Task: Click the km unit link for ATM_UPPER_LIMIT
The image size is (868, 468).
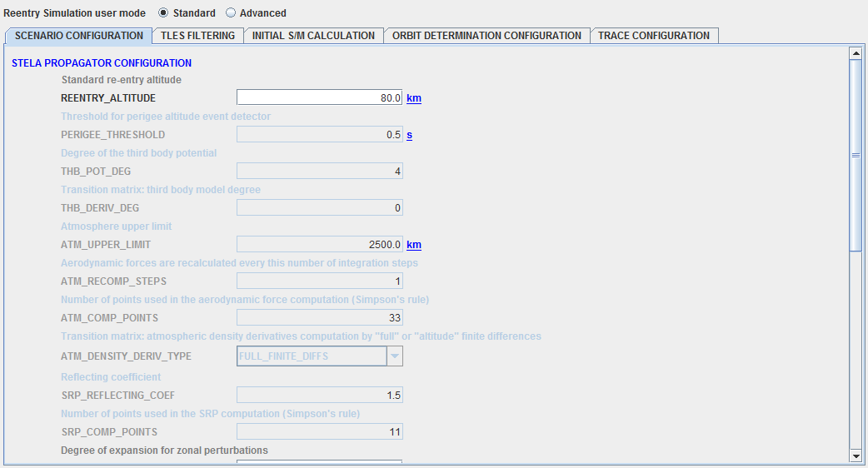Action: (x=413, y=245)
